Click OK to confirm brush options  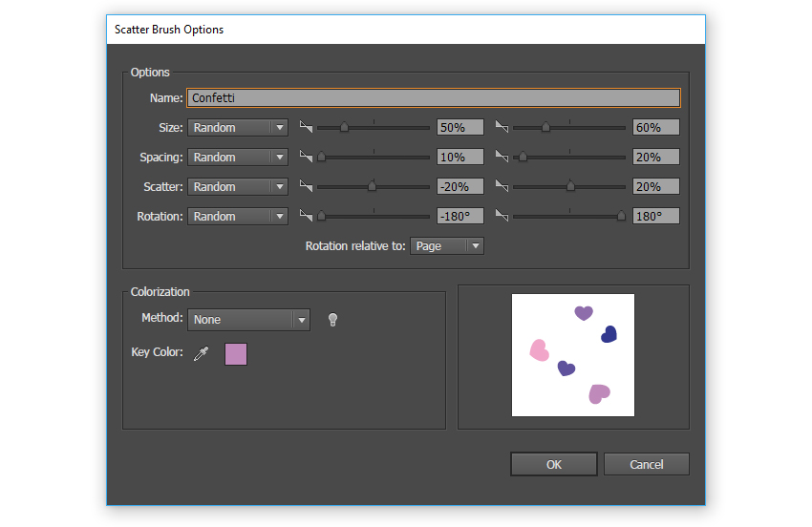click(553, 464)
